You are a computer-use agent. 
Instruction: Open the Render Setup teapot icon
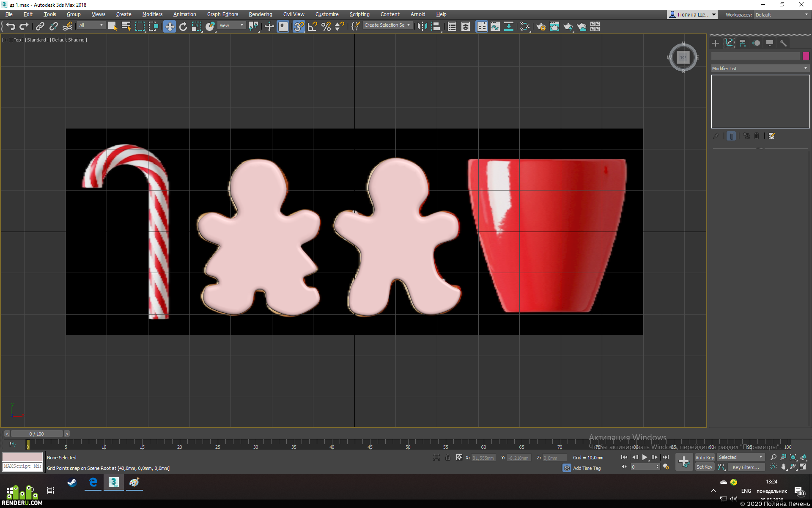[x=541, y=26]
